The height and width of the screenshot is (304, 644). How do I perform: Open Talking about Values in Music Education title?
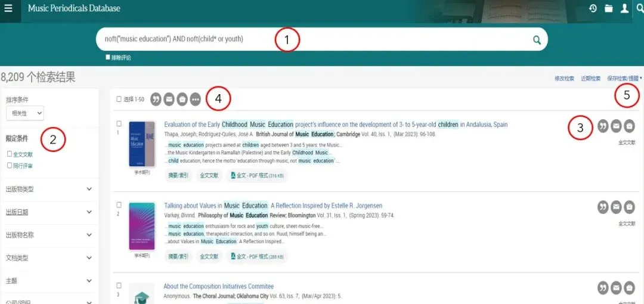(273, 206)
